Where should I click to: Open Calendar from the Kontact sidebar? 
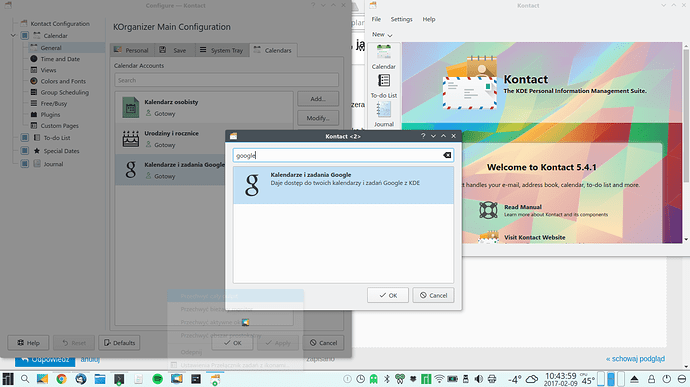[x=383, y=57]
